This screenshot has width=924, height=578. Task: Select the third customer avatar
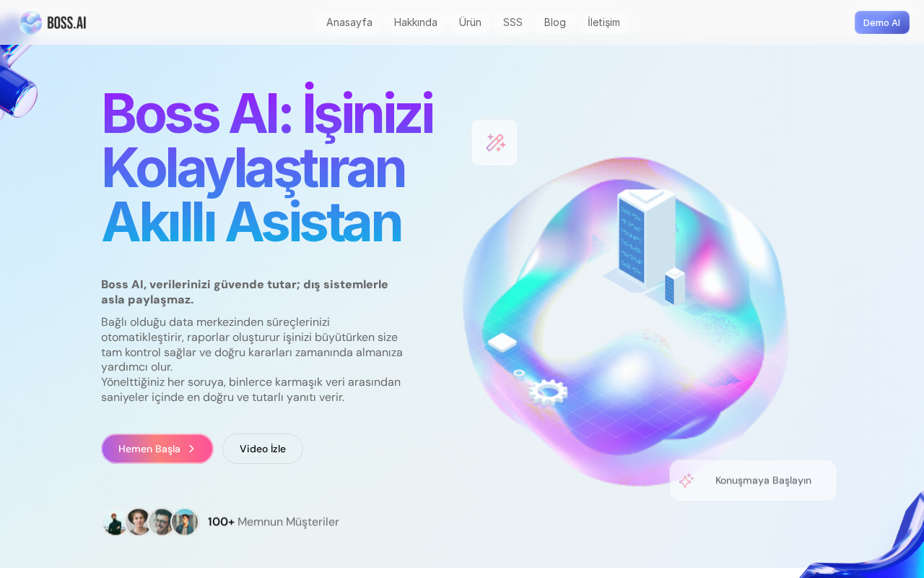point(162,522)
